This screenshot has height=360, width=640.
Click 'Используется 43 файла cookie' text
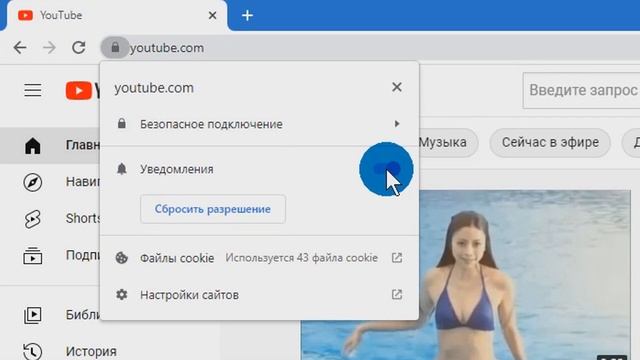[x=302, y=258]
